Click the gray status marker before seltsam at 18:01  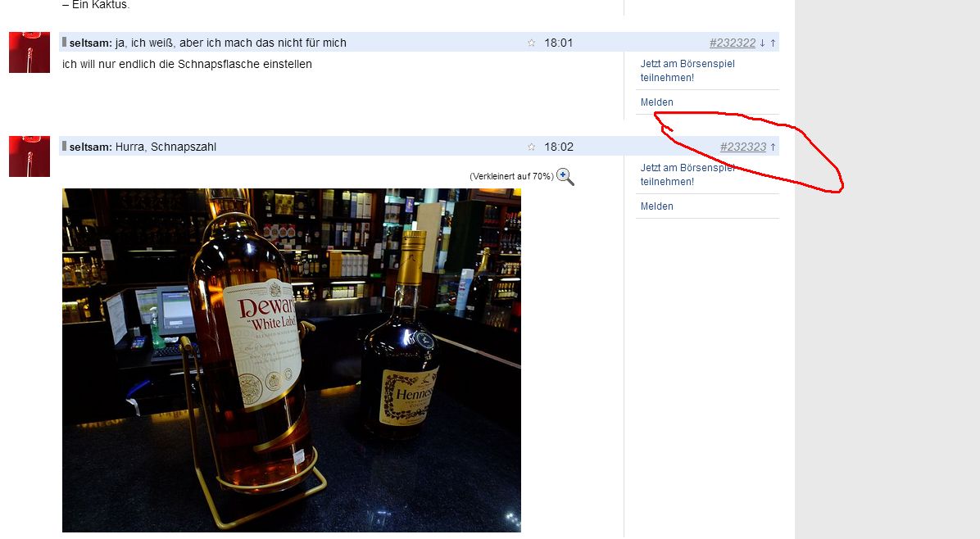(64, 43)
